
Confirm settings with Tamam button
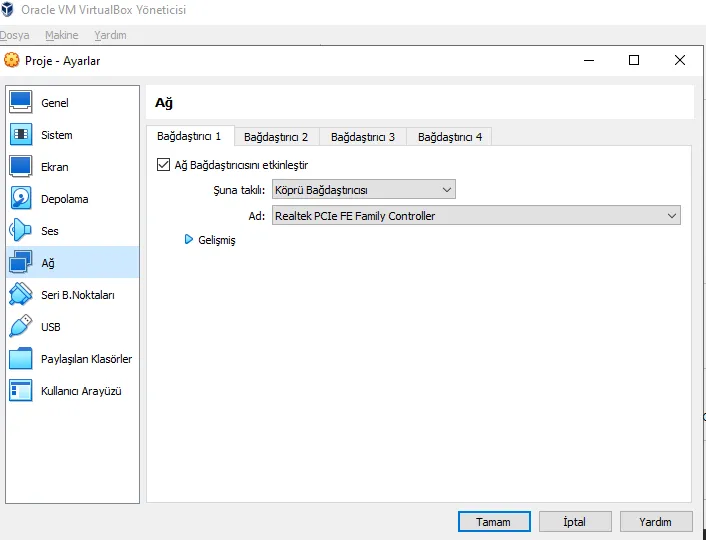click(x=494, y=522)
